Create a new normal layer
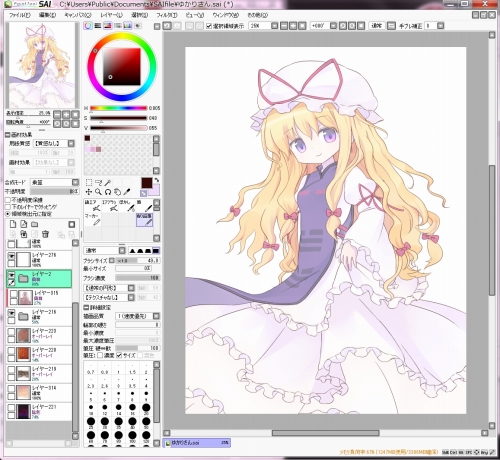500x460 pixels. [x=13, y=224]
